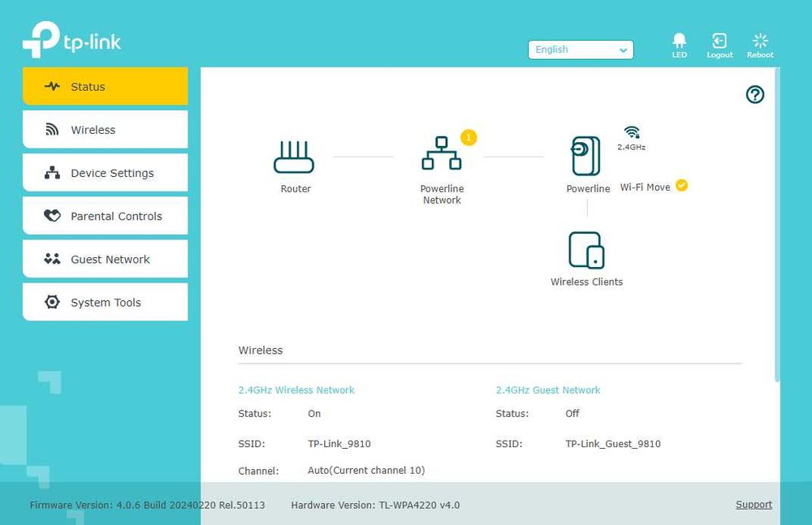Click the Powerline Network label
This screenshot has width=812, height=525.
click(442, 194)
